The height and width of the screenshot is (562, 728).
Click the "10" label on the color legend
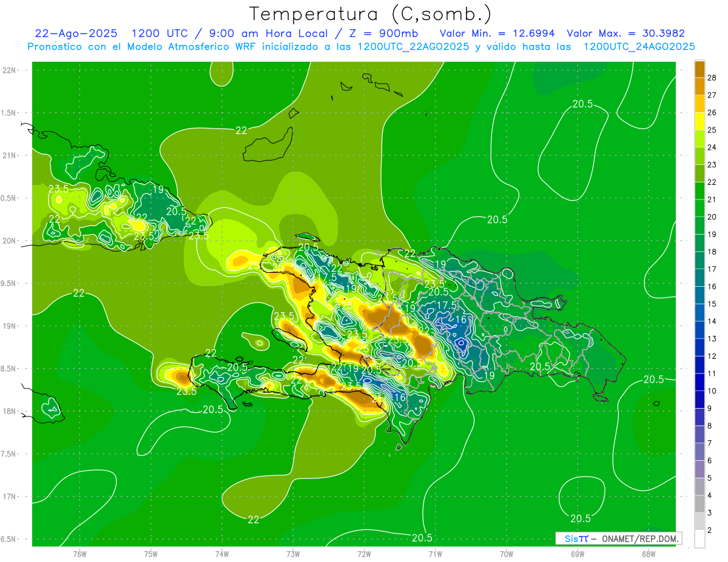[712, 391]
